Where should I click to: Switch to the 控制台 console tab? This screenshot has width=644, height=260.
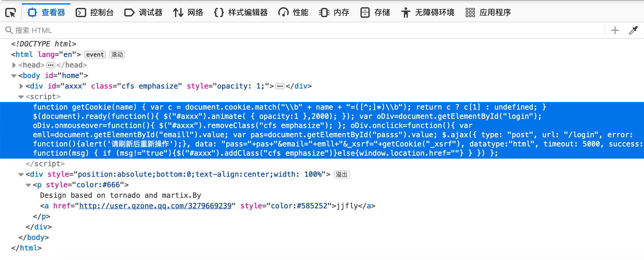click(95, 13)
